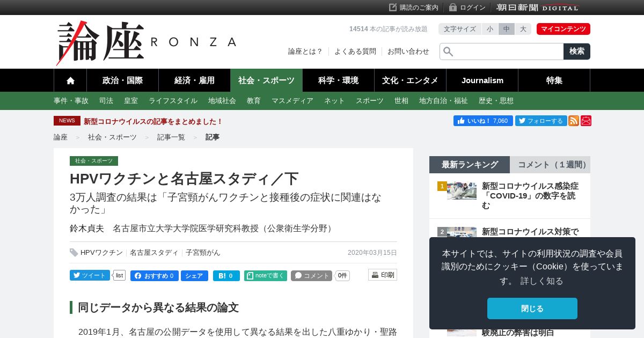
Task: Open 事件・事故 subcategory
Action: 71,101
